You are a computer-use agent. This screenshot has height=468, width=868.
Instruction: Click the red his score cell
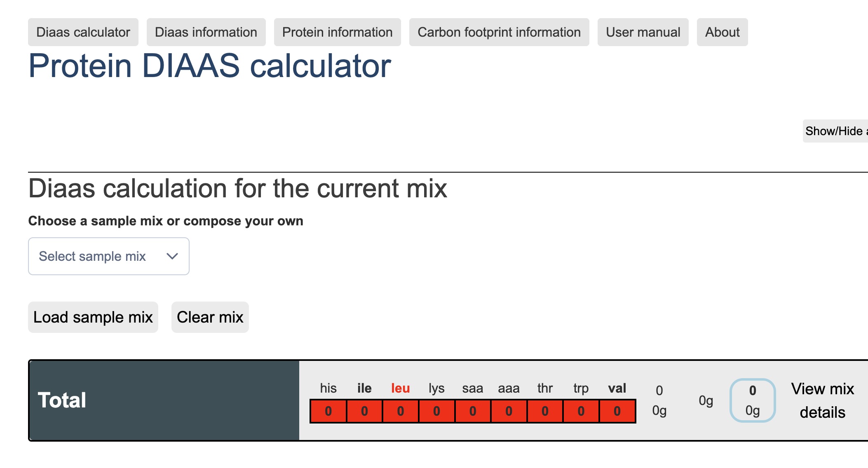[x=328, y=411]
